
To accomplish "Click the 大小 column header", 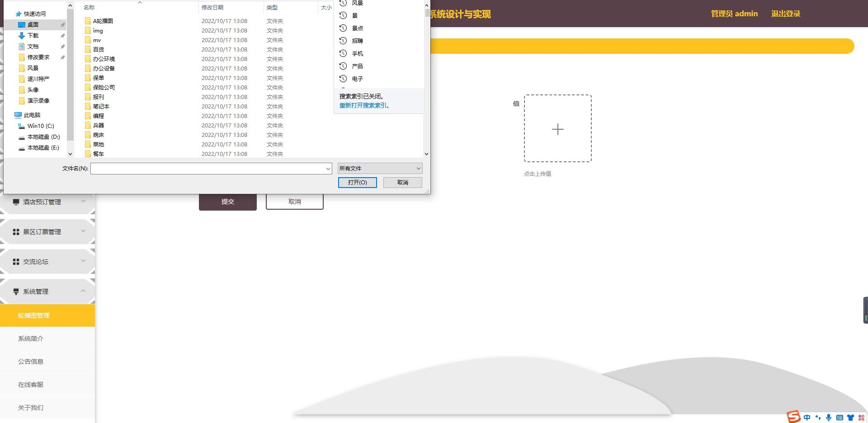I will coord(326,7).
